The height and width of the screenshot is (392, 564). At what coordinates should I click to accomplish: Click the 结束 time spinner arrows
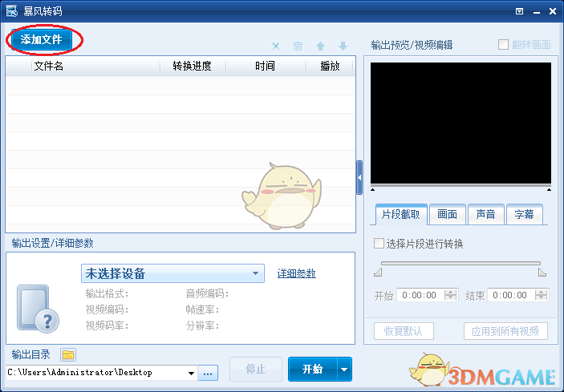click(x=541, y=295)
